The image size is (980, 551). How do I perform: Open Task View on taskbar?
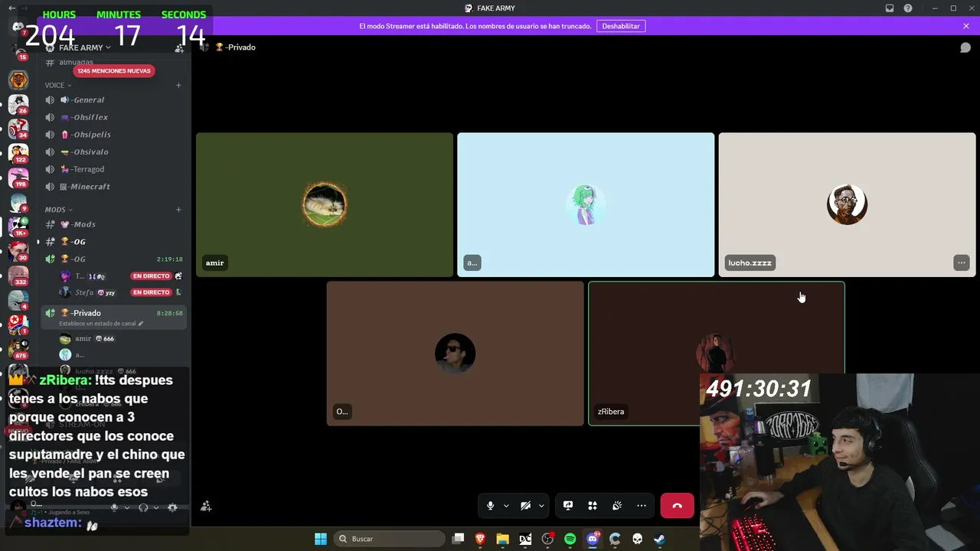point(458,539)
